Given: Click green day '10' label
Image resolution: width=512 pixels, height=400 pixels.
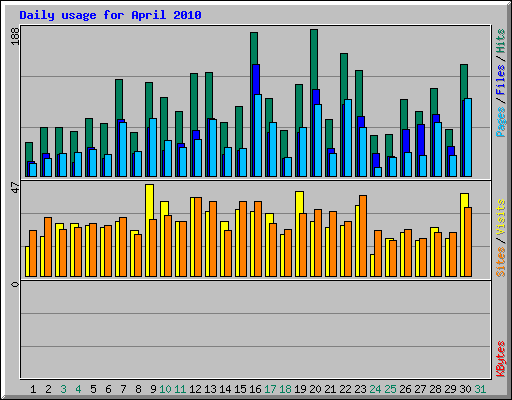Looking at the screenshot, I should coord(165,389).
